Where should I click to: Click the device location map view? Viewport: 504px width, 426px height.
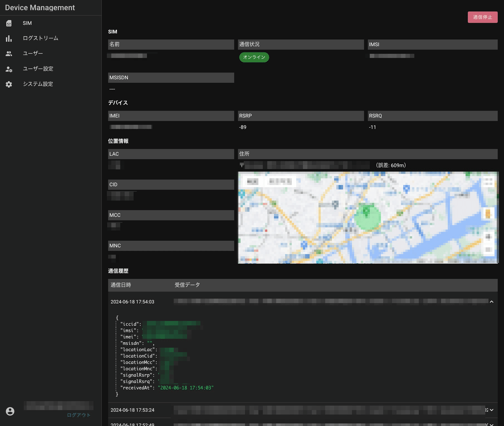pos(367,218)
